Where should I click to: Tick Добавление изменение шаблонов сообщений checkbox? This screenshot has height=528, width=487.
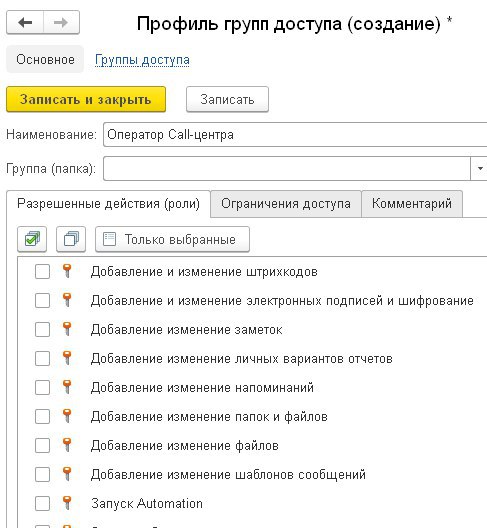[42, 474]
